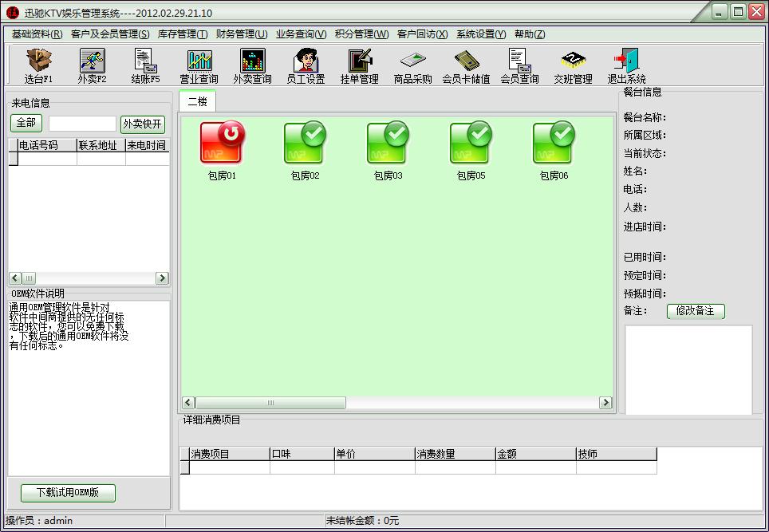769x532 pixels.
Task: Click the 联系地址 column header
Action: [x=101, y=145]
